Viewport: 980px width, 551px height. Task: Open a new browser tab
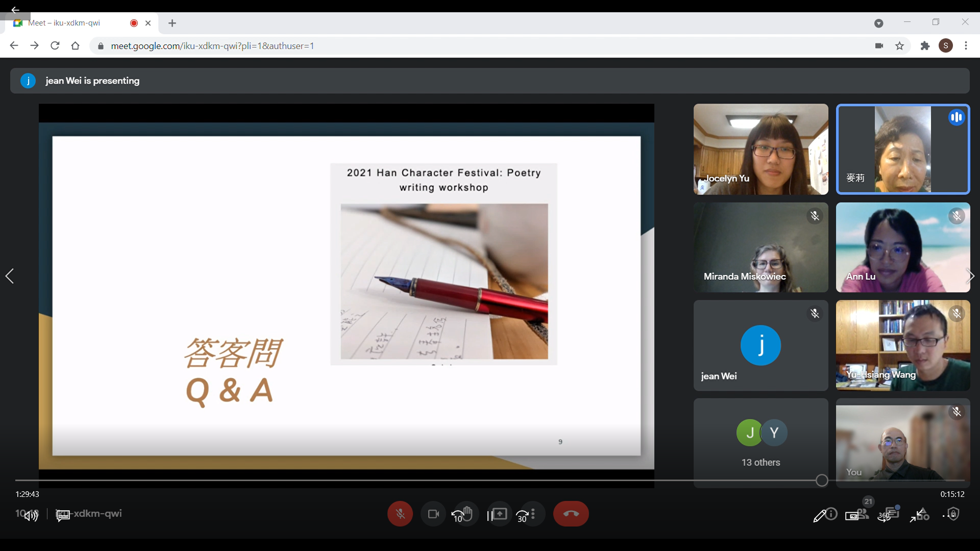tap(172, 23)
